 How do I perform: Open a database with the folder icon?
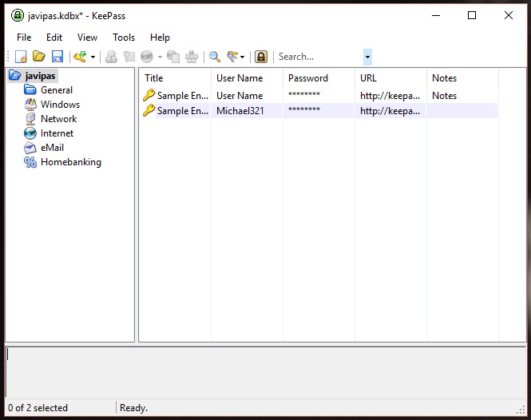tap(39, 56)
